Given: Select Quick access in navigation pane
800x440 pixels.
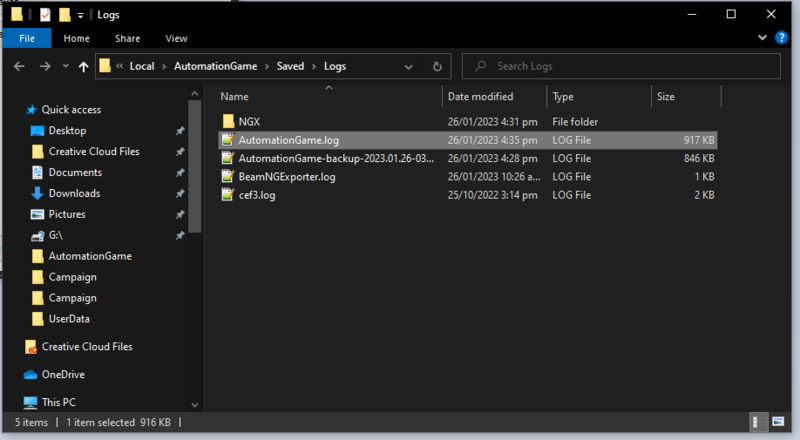Looking at the screenshot, I should pyautogui.click(x=71, y=110).
